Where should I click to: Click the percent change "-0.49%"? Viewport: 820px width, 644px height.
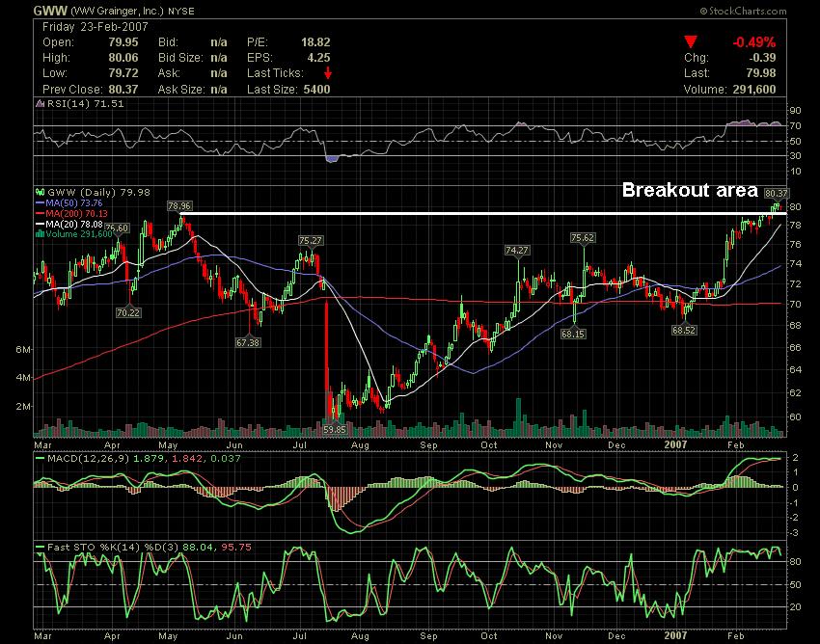(754, 42)
